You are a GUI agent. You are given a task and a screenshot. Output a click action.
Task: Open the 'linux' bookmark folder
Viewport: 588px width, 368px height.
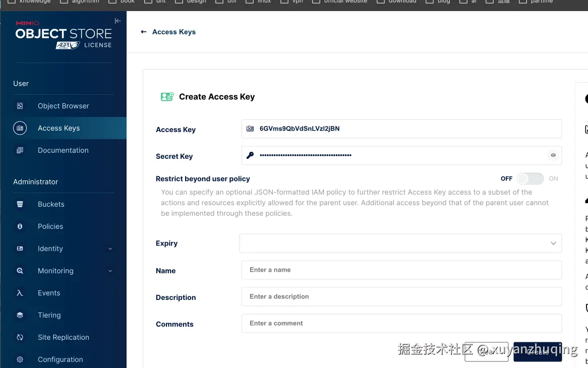pyautogui.click(x=258, y=2)
